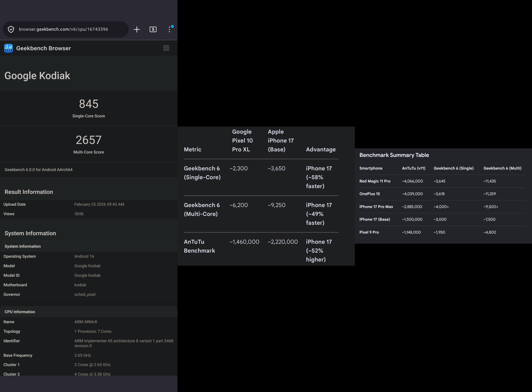Click iPhone 17 Pro Max multi score ~9,500+
Viewport: 532px width, 392px height.
pos(491,207)
